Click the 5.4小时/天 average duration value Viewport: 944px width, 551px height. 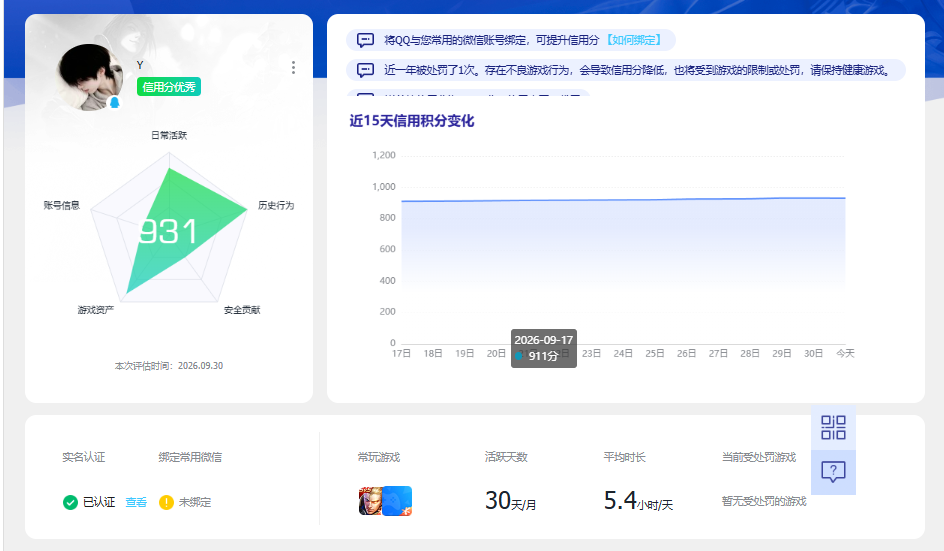pos(638,500)
